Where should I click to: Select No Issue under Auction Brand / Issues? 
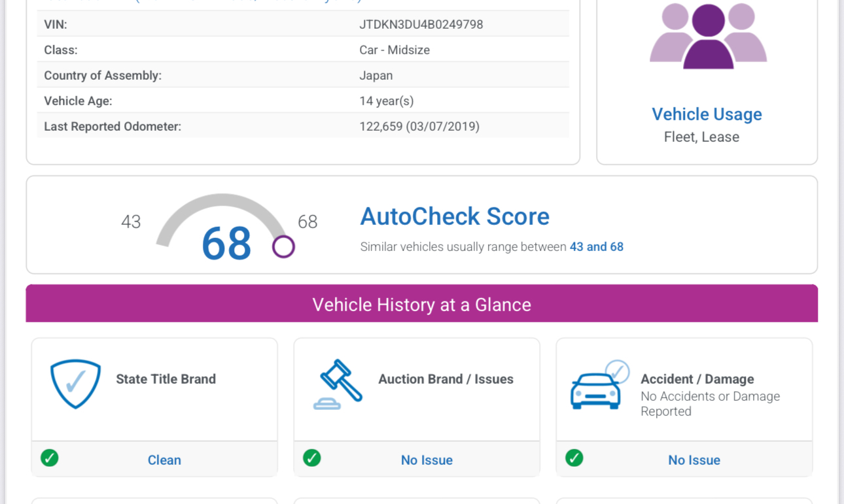pos(427,460)
